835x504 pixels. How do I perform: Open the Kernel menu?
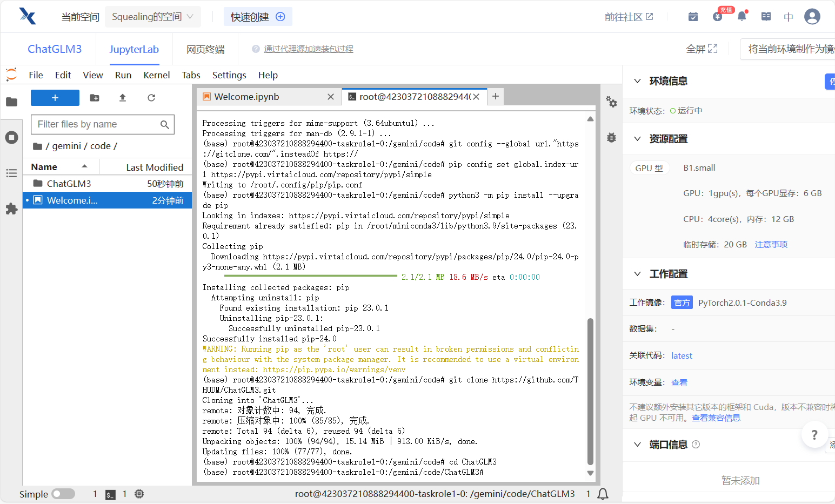(156, 75)
